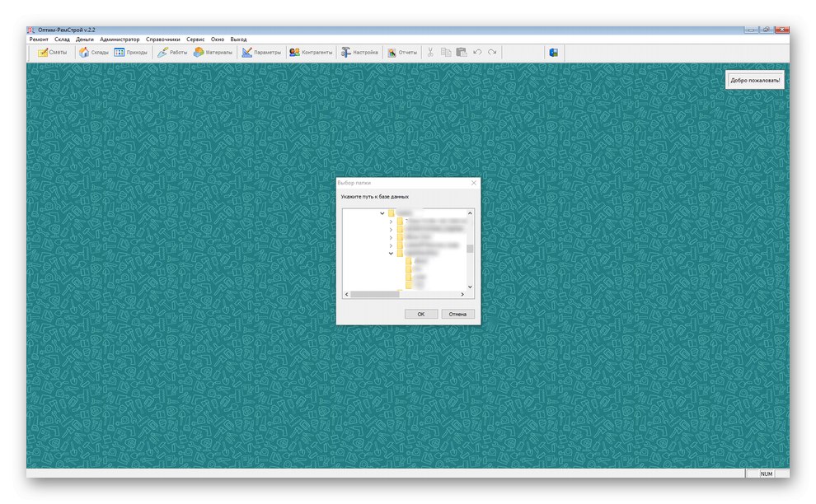Confirm folder selection with OK
This screenshot has width=816, height=504.
(421, 314)
